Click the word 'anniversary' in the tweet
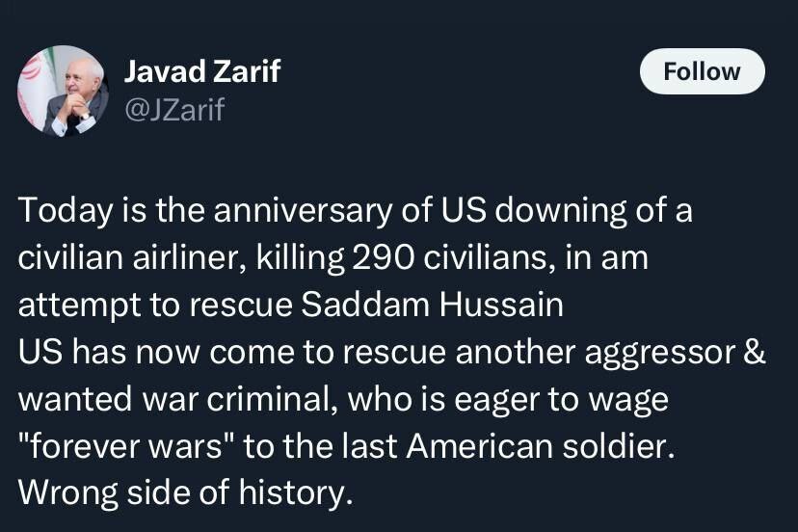798x532 pixels. (x=303, y=210)
